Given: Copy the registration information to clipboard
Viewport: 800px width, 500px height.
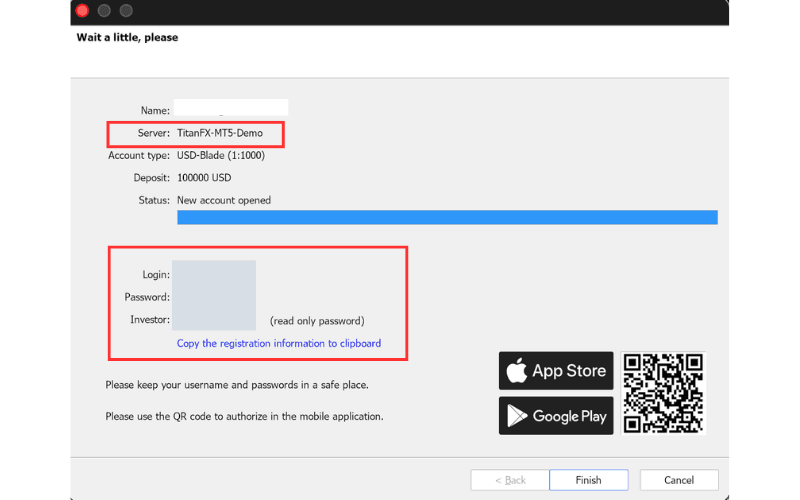Looking at the screenshot, I should coord(279,343).
